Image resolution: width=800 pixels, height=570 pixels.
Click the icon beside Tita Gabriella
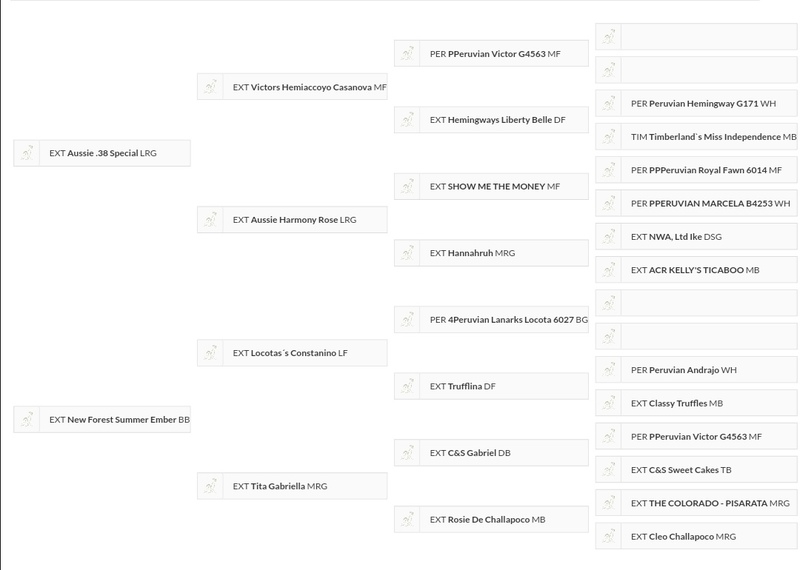210,486
